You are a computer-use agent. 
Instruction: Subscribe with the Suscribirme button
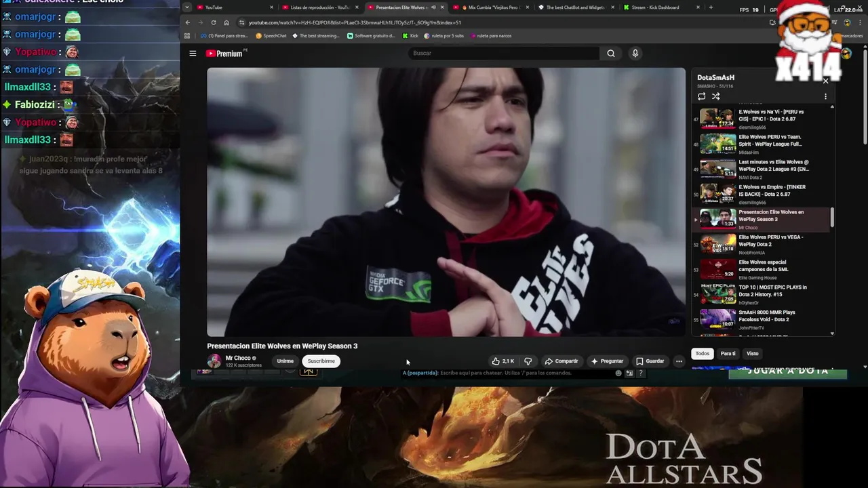321,361
